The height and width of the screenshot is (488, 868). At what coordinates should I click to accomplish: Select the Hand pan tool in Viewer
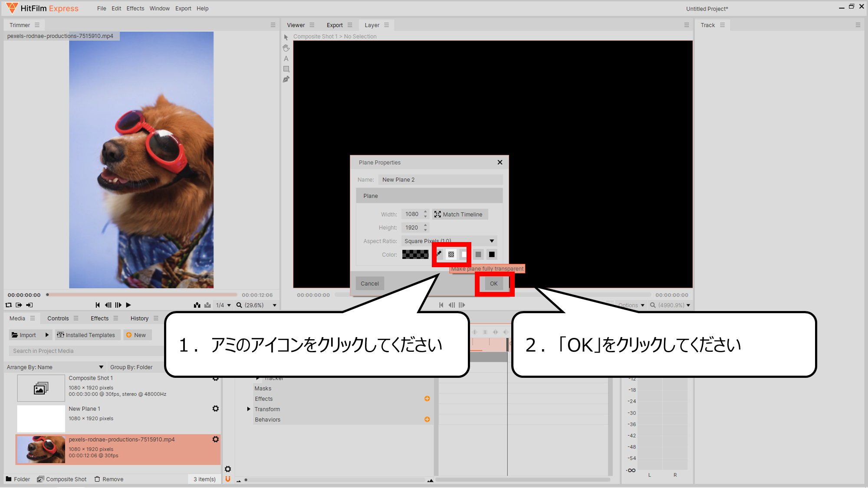286,48
